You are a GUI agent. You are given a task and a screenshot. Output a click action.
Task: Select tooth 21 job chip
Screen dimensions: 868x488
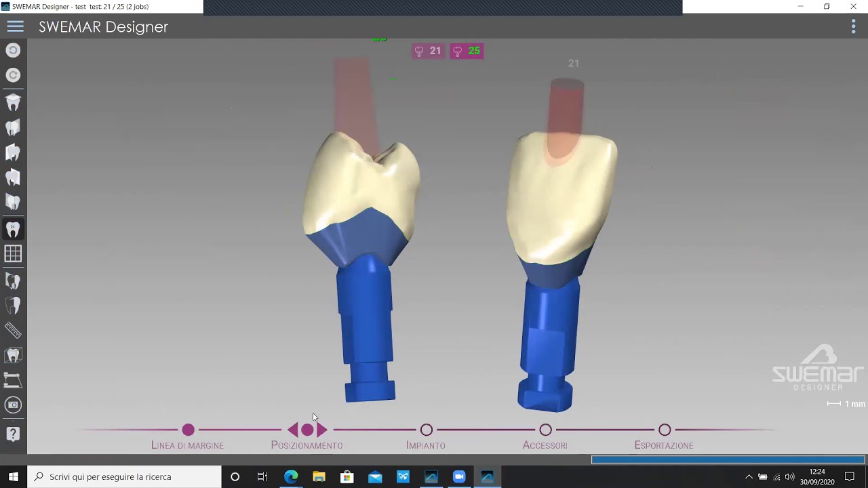coord(428,51)
